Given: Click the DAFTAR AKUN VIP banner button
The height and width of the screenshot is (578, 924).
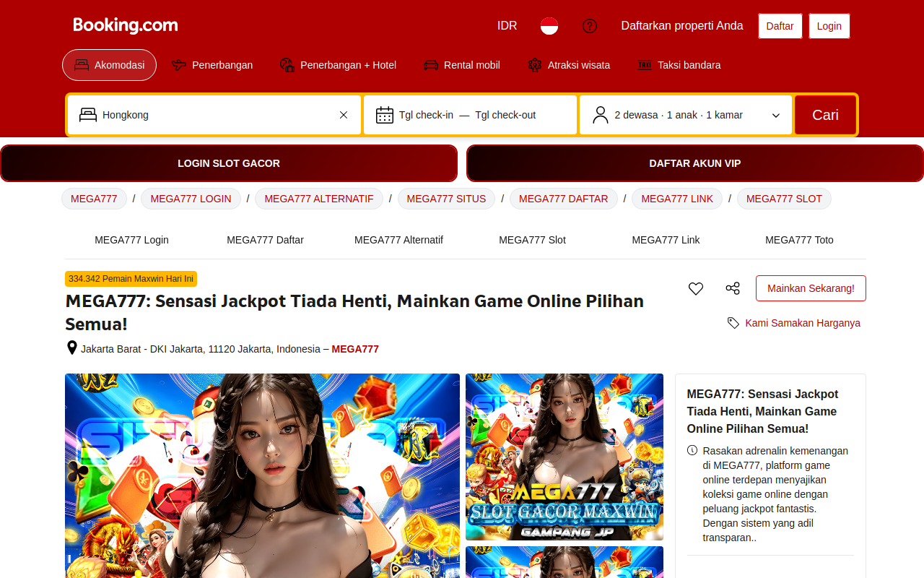Looking at the screenshot, I should tap(695, 163).
